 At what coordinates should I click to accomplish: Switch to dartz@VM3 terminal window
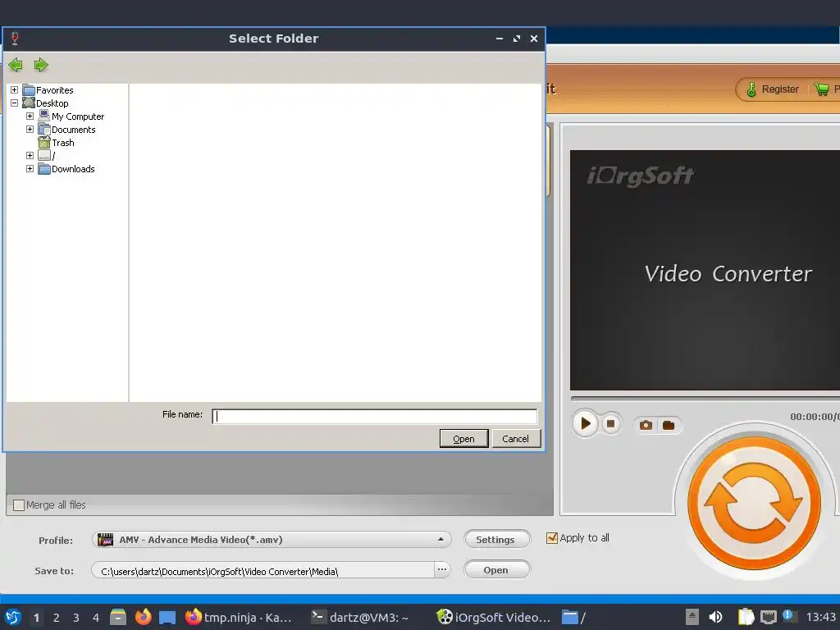click(x=360, y=617)
